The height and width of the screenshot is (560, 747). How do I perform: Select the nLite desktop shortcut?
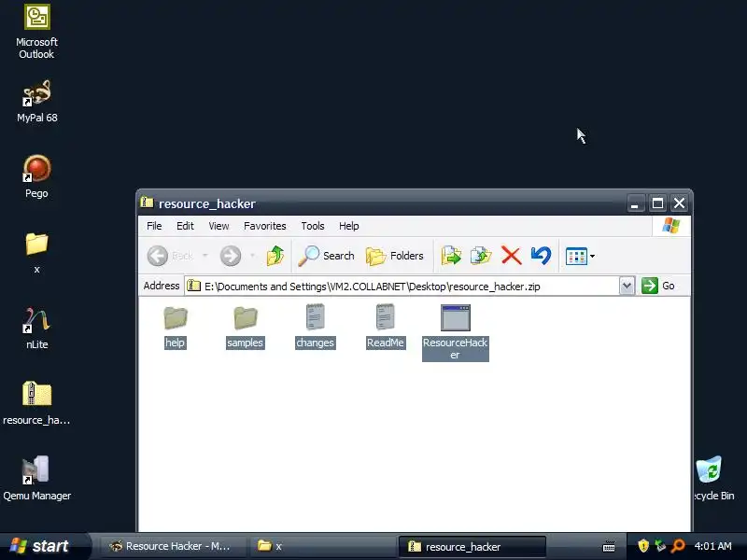[x=36, y=329]
